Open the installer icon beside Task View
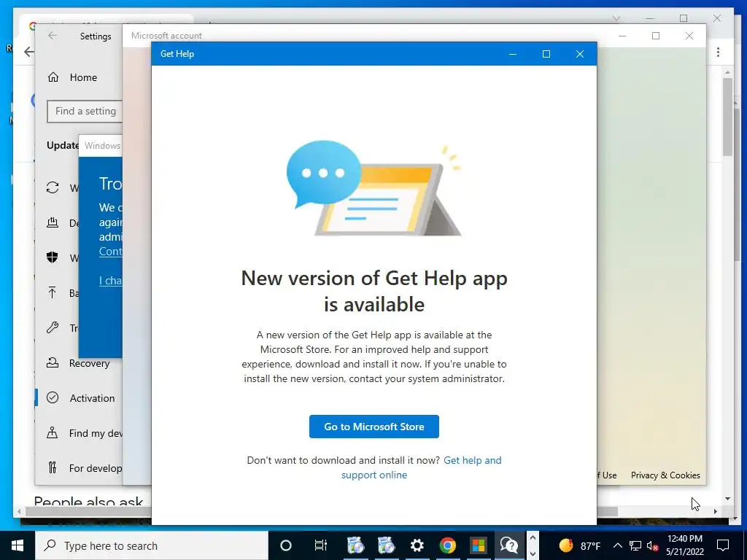 click(x=355, y=545)
